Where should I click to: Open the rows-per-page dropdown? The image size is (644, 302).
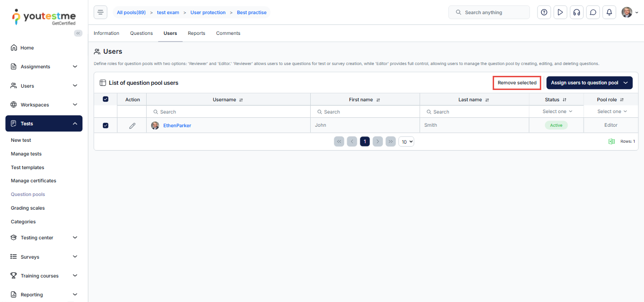tap(406, 141)
